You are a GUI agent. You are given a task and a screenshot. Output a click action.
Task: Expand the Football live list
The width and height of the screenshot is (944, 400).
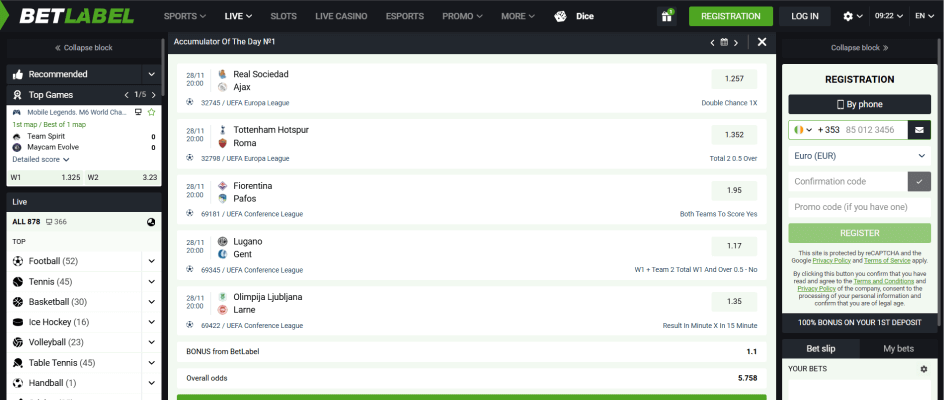151,261
